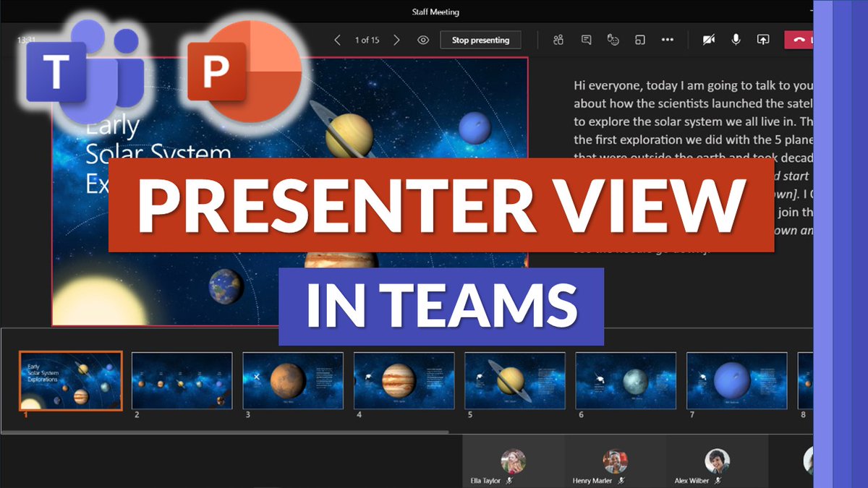
Task: Open slide 6 thumbnail showing Uranus
Action: tap(626, 381)
